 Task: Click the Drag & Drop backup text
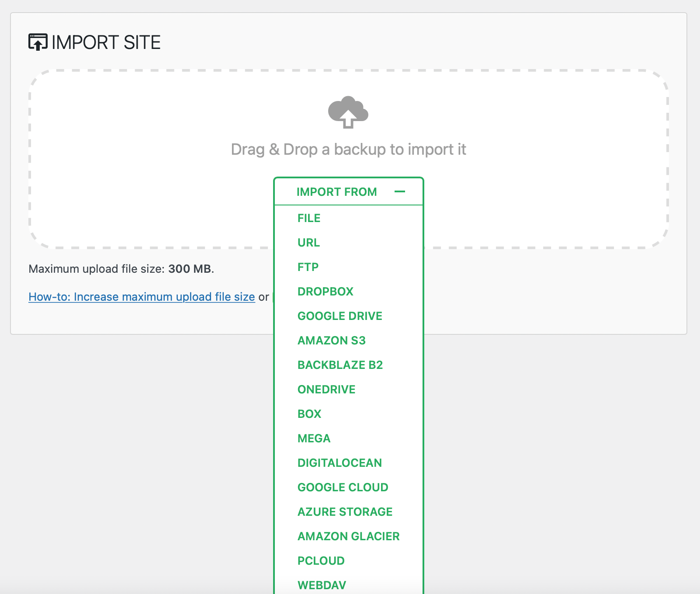(x=348, y=149)
